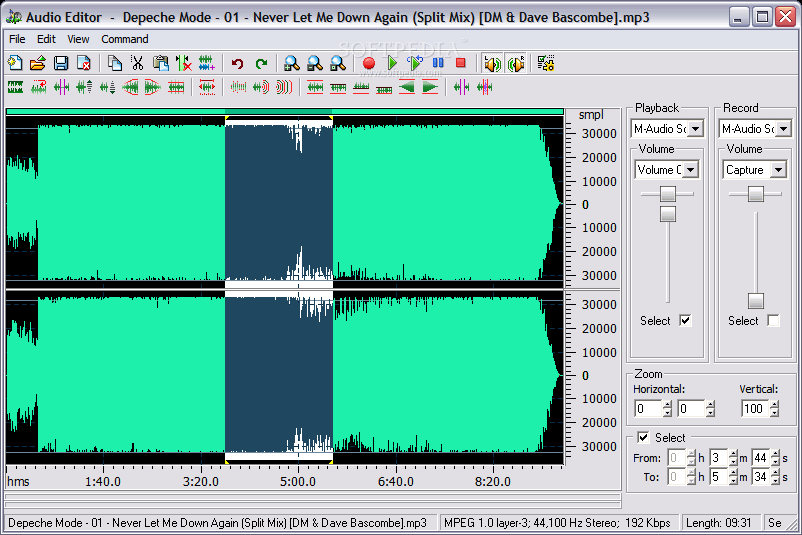Stop playback with the red square
This screenshot has width=802, height=535.
coord(460,63)
